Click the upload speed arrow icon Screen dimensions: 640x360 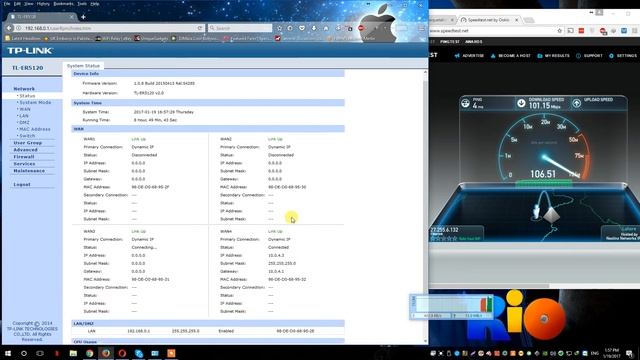576,103
